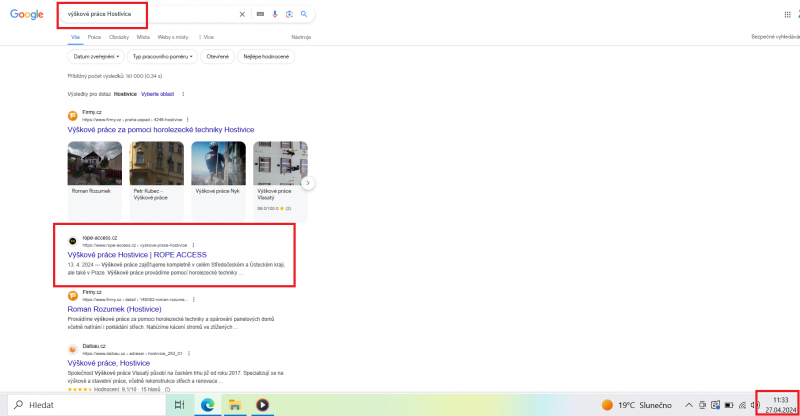Viewport: 800px width, 416px height.
Task: Start voice search with the microphone icon
Action: (x=275, y=14)
